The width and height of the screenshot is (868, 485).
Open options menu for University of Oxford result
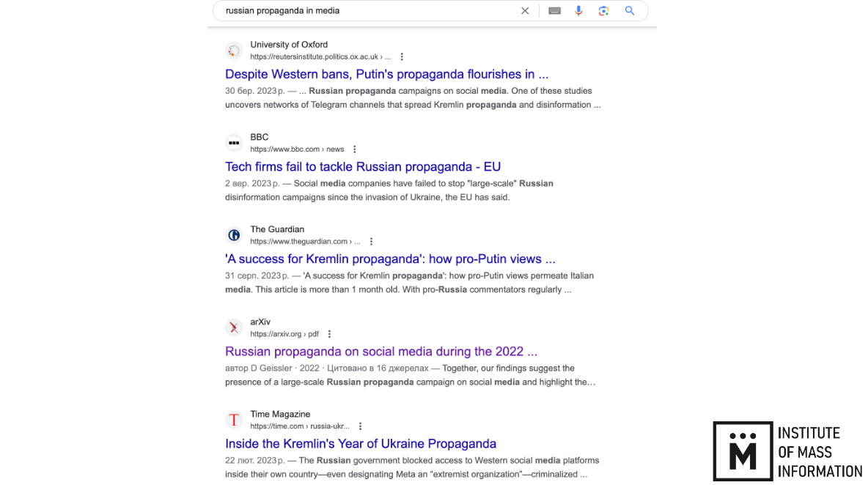[x=402, y=56]
